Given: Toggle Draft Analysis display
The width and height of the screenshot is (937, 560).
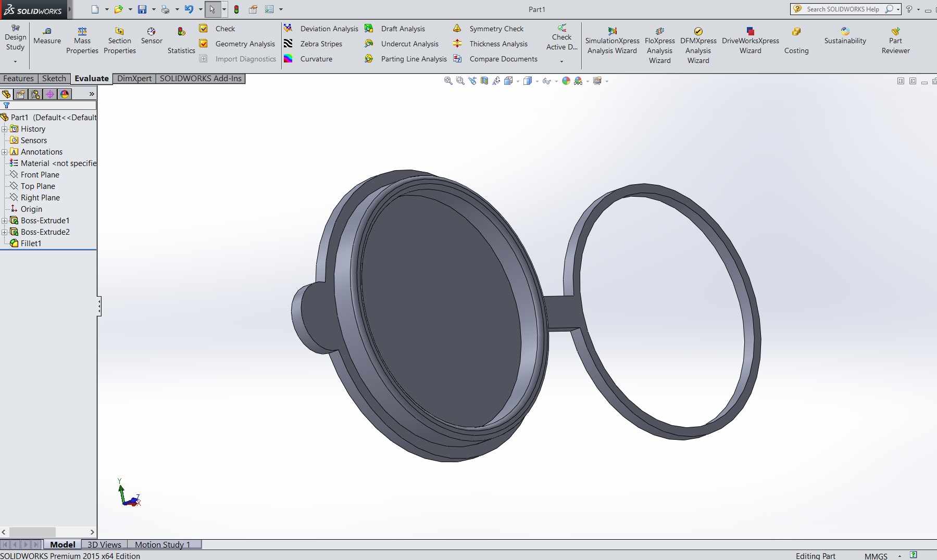Looking at the screenshot, I should pos(402,29).
